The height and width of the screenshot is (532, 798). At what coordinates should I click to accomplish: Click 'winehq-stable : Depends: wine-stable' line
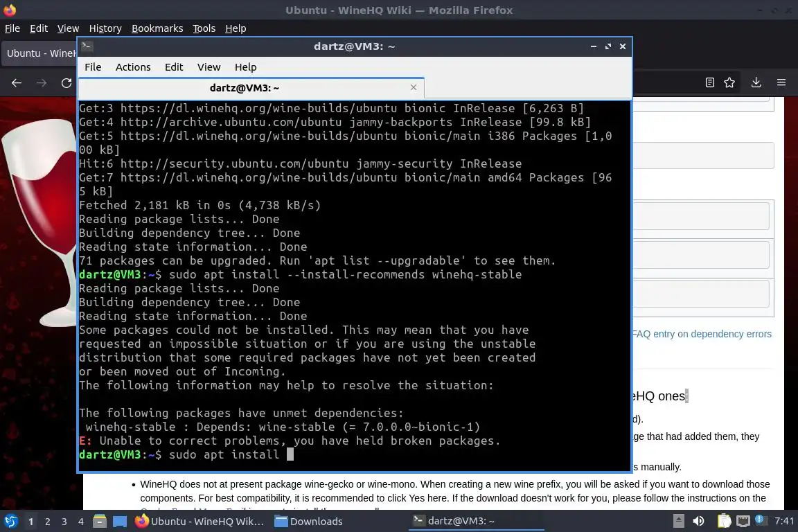pos(283,427)
